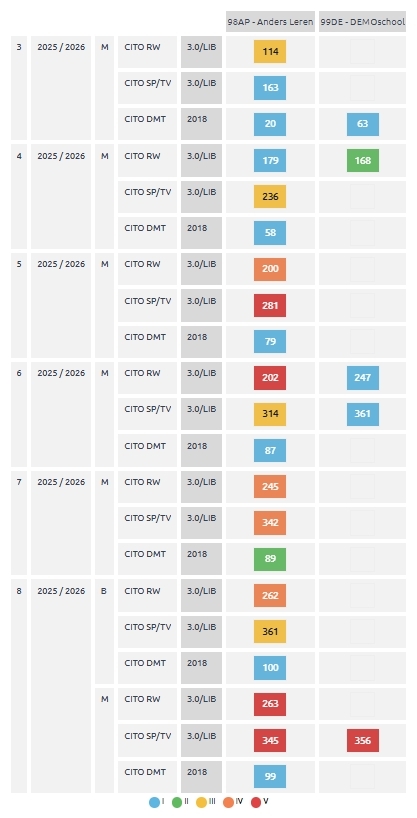
Task: Open the blue 163 score cell
Action: coord(270,88)
